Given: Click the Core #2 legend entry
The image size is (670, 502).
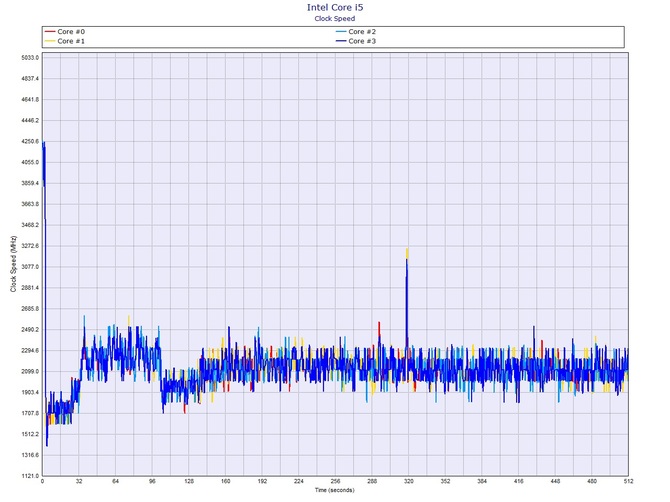Looking at the screenshot, I should pyautogui.click(x=356, y=32).
